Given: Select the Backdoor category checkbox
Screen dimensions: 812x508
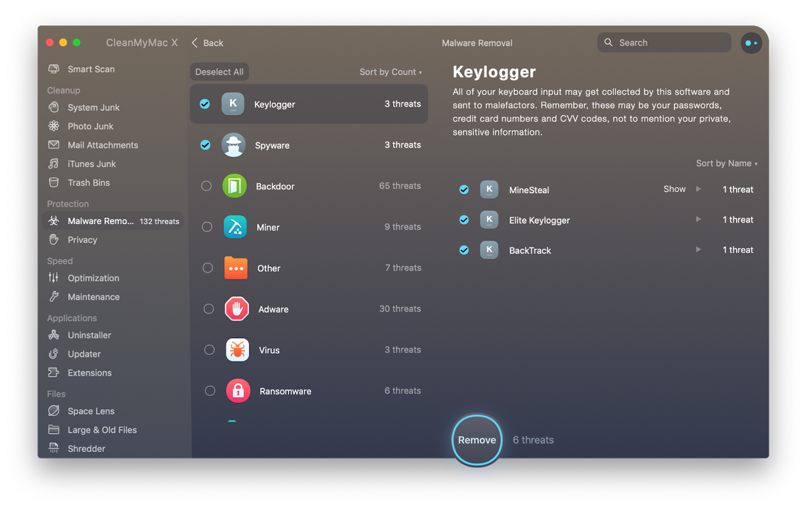Looking at the screenshot, I should coord(206,186).
